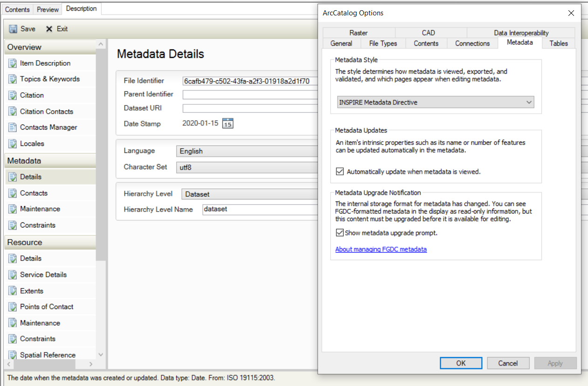Collapse the Metadata section header in sidebar
Viewport: 588px width, 386px height.
coord(50,161)
